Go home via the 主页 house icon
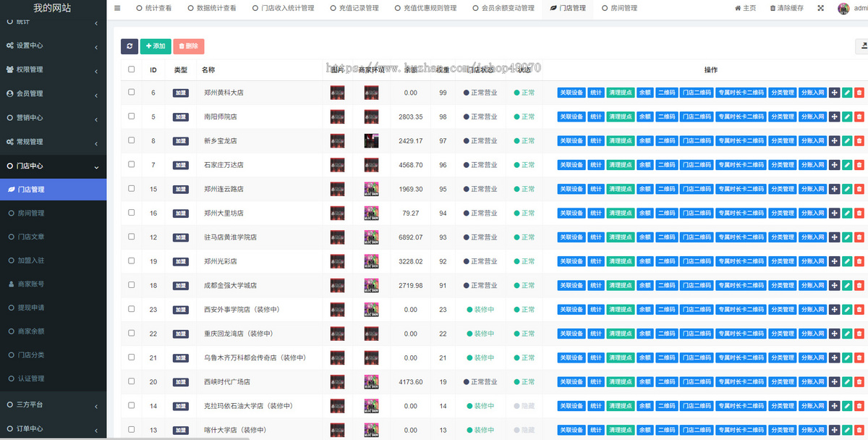This screenshot has height=440, width=868. click(744, 8)
